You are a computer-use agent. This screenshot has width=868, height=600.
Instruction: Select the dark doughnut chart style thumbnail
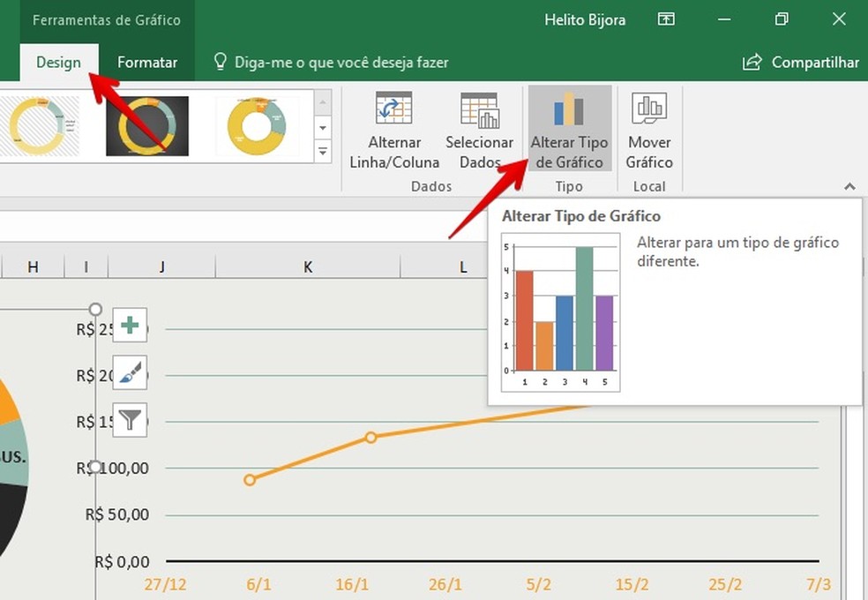pos(146,124)
